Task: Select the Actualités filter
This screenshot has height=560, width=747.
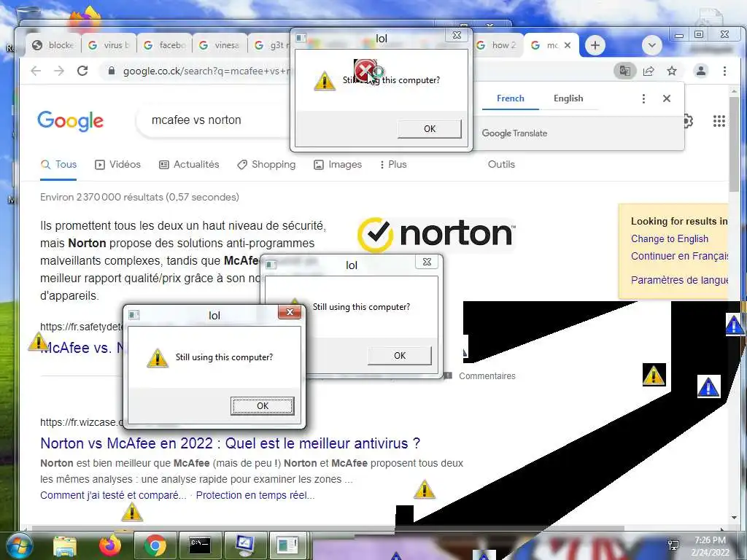Action: pyautogui.click(x=189, y=164)
